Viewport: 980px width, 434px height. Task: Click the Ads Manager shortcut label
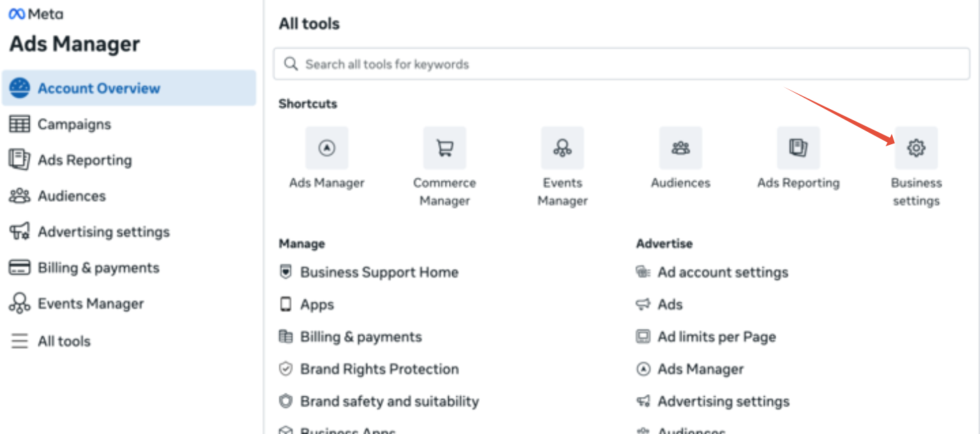click(x=327, y=183)
